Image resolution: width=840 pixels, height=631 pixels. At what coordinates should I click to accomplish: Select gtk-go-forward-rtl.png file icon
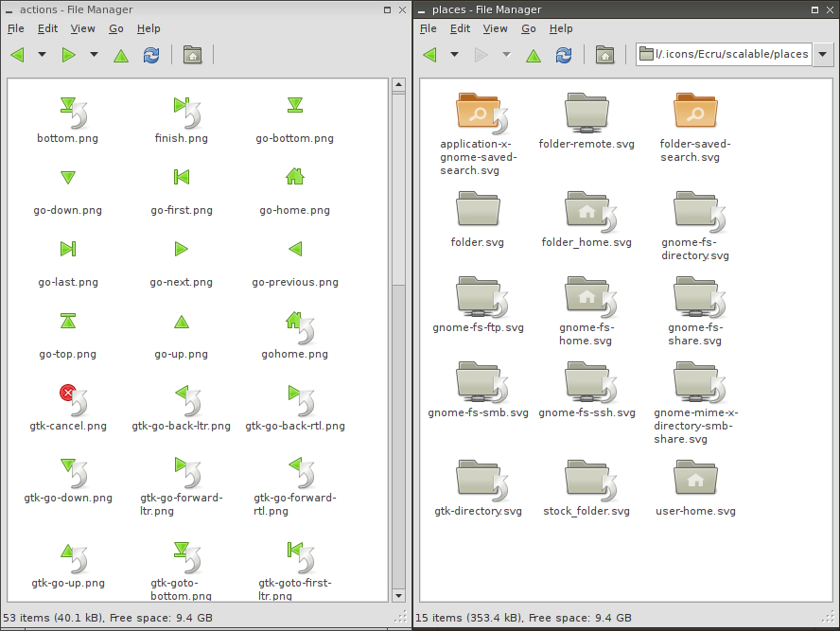[x=301, y=472]
